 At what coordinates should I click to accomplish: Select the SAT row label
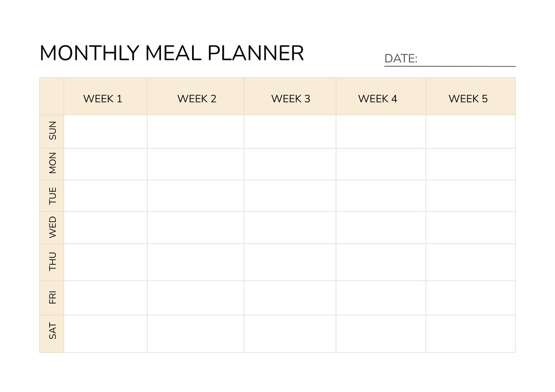pyautogui.click(x=53, y=331)
